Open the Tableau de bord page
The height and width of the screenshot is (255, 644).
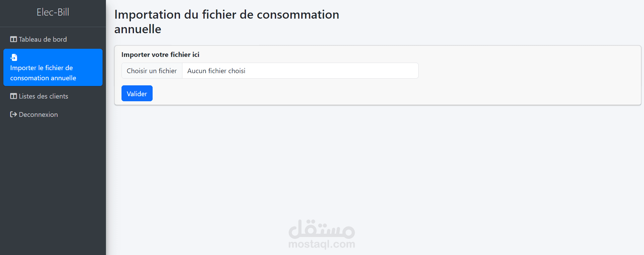[x=43, y=39]
